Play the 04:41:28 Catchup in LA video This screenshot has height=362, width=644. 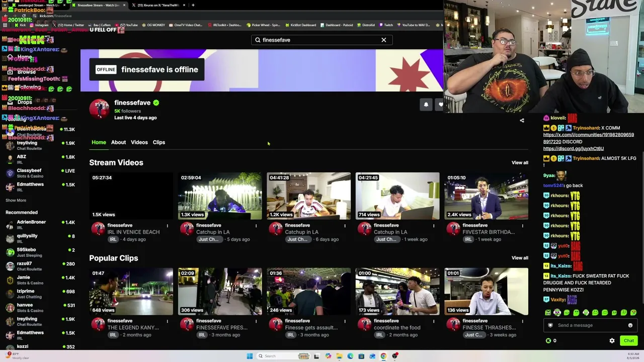(x=309, y=196)
